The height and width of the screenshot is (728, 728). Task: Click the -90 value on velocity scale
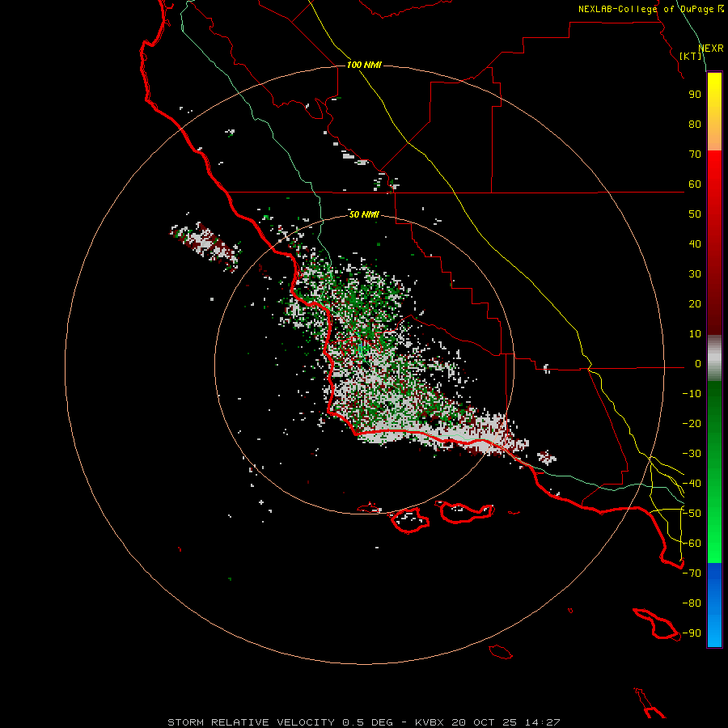point(692,633)
